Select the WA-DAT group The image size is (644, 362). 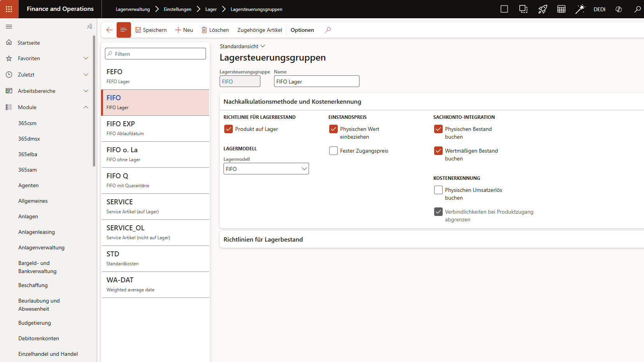(155, 285)
